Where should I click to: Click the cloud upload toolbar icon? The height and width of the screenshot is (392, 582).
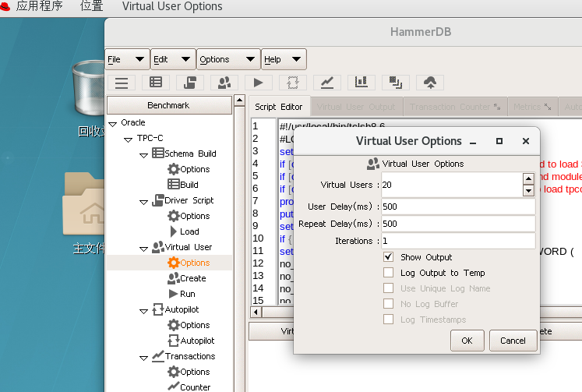(x=430, y=83)
